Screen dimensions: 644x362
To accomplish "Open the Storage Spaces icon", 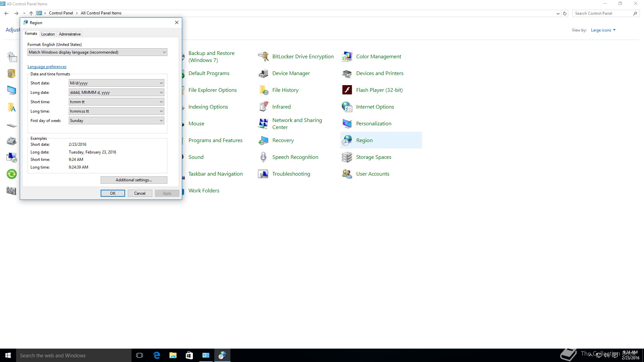I will (347, 157).
